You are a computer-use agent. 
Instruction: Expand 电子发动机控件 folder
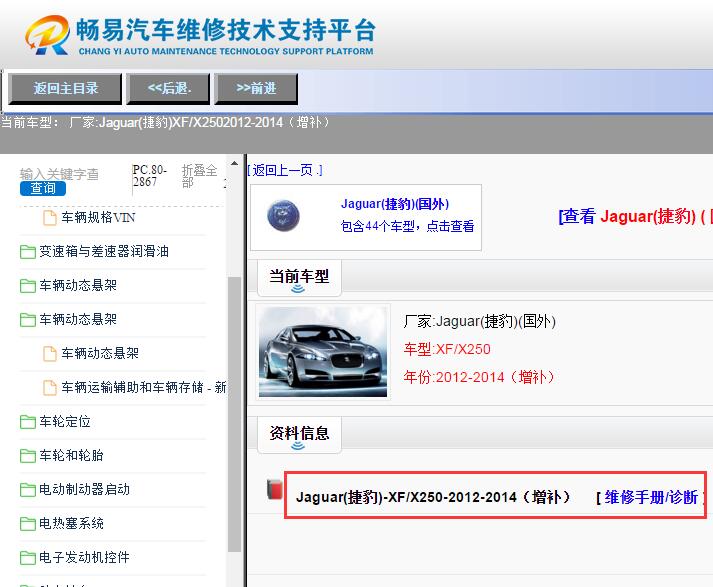tap(85, 557)
